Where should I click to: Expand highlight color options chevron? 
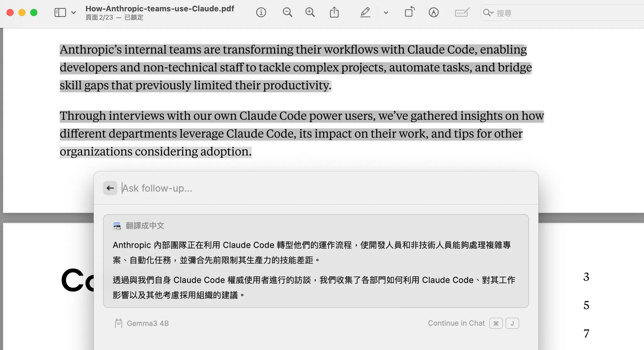pyautogui.click(x=386, y=13)
